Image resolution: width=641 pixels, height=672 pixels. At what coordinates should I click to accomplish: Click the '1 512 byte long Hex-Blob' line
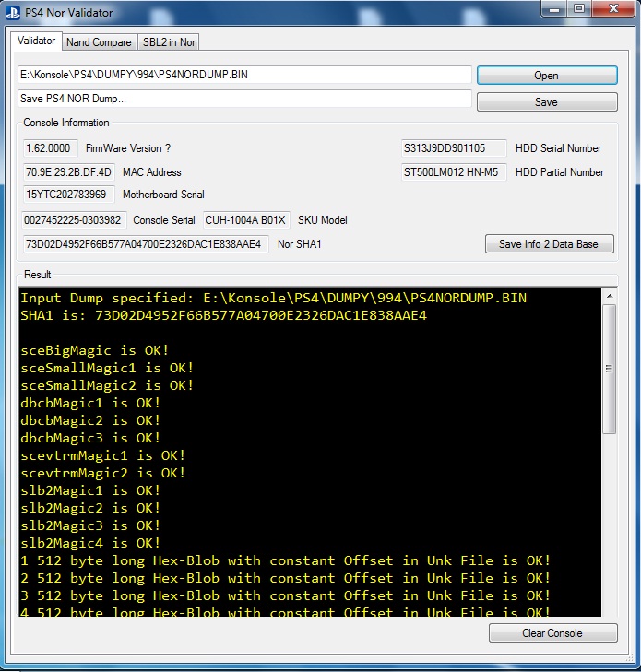pyautogui.click(x=286, y=561)
